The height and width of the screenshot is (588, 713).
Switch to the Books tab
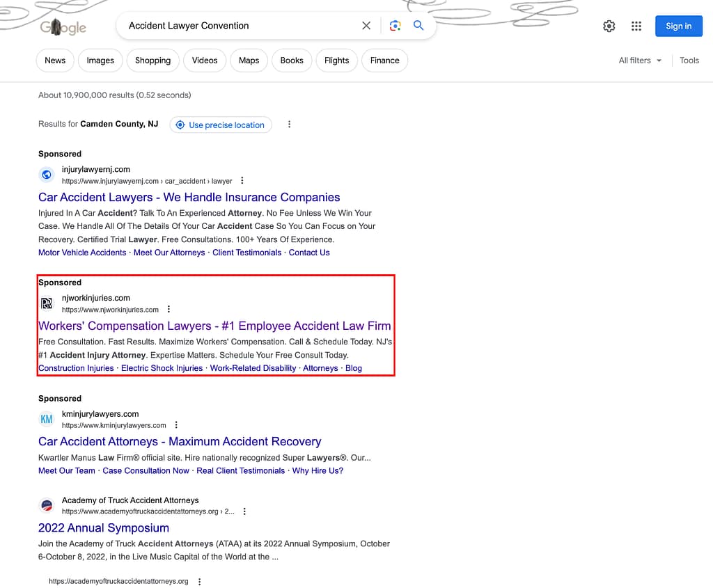(x=292, y=61)
